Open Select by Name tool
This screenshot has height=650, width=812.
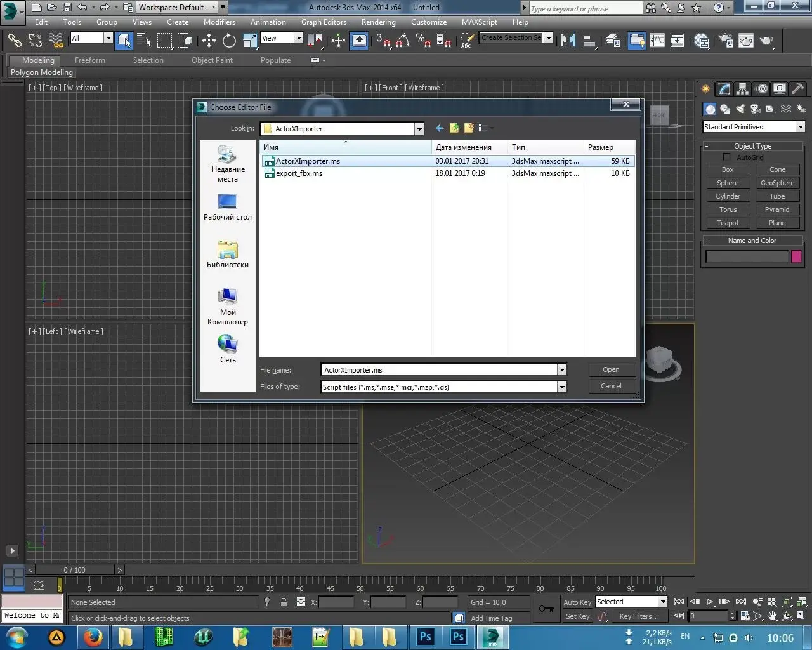coord(144,41)
